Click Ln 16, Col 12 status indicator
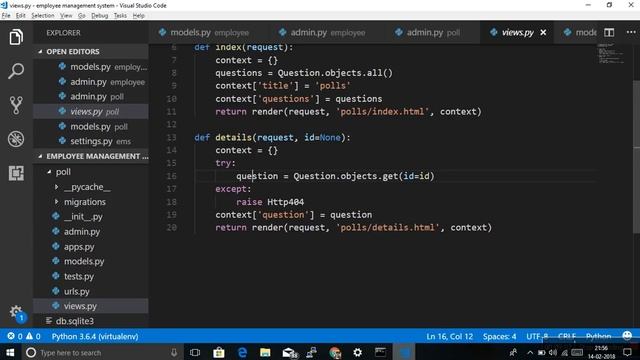Viewport: 640px width, 360px height. [x=449, y=336]
